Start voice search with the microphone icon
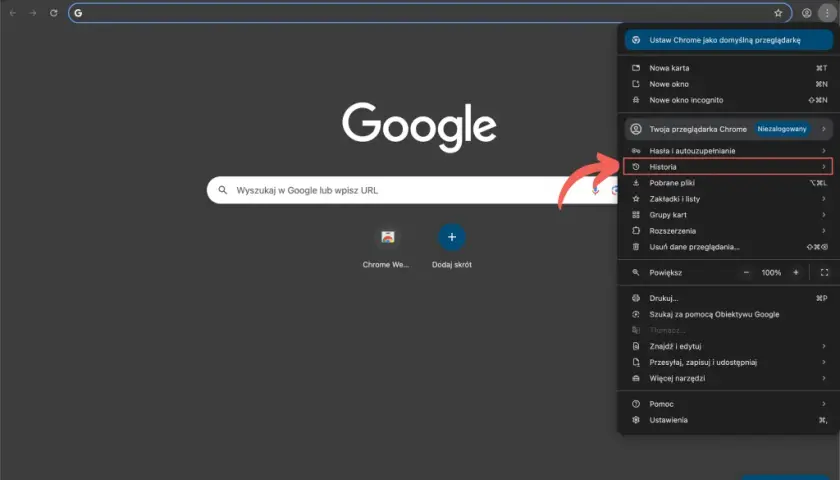The image size is (840, 480). pos(595,191)
